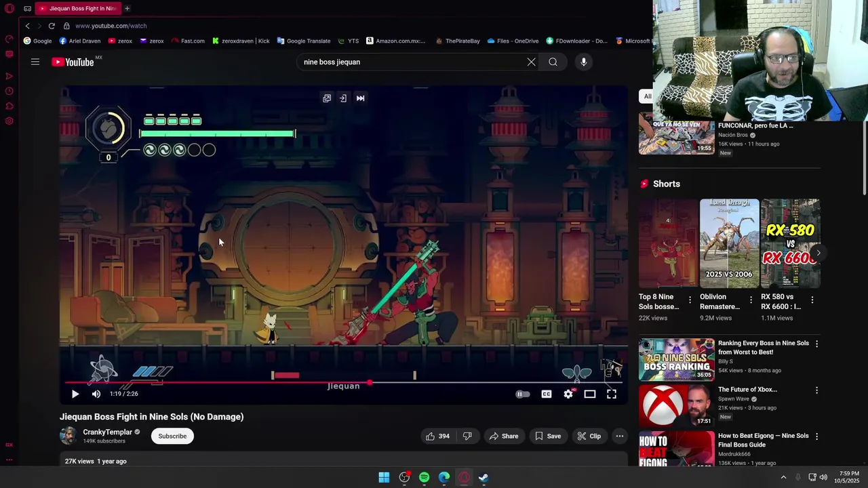Viewport: 868px width, 488px height.
Task: Start voice search with the microphone icon
Action: click(583, 62)
